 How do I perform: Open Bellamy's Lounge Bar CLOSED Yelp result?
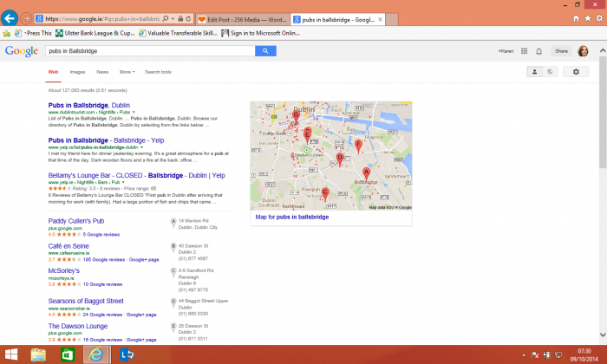pos(136,175)
